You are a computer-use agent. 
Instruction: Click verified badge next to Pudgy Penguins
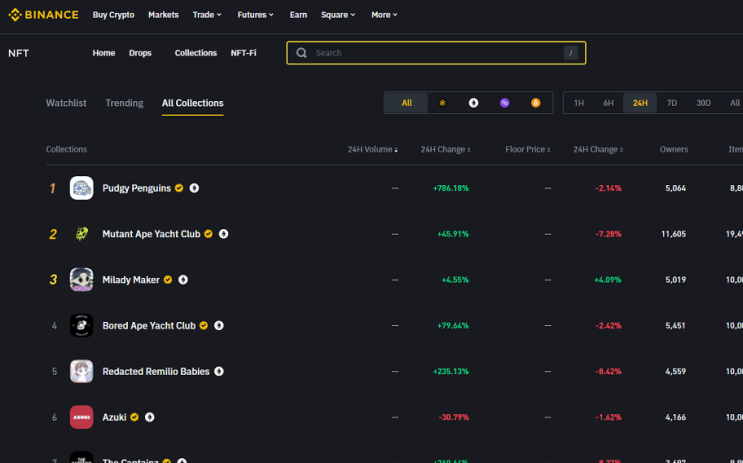tap(179, 188)
